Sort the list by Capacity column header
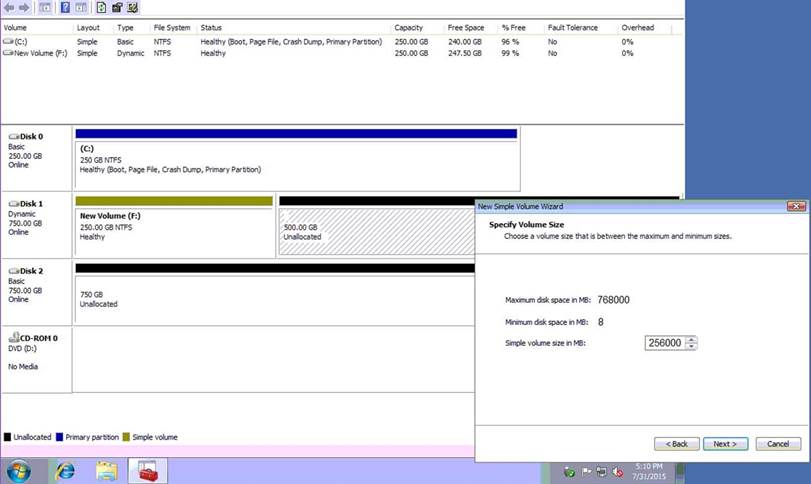The height and width of the screenshot is (484, 811). (x=408, y=28)
